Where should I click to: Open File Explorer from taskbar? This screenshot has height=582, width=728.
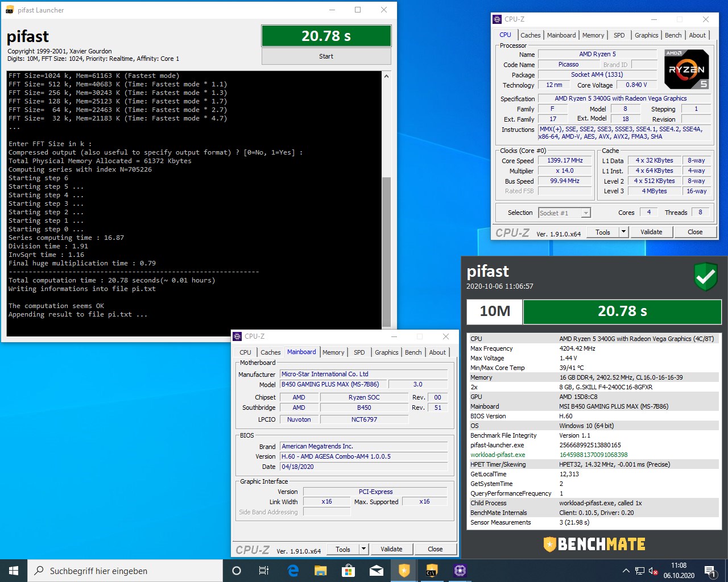click(320, 571)
